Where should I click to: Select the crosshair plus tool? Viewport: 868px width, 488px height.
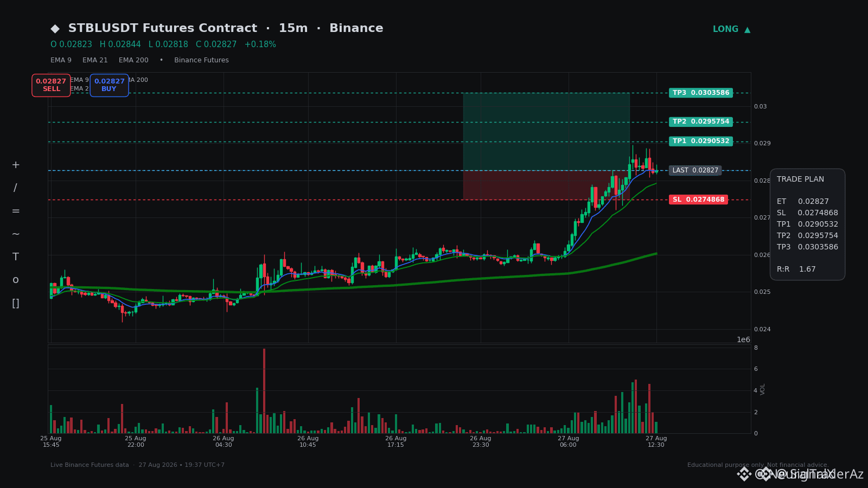click(16, 165)
